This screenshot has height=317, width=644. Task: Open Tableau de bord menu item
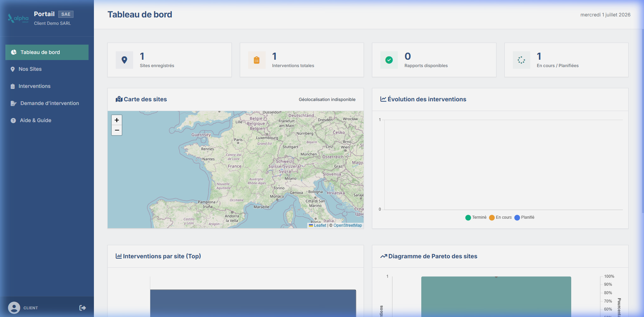pos(47,52)
